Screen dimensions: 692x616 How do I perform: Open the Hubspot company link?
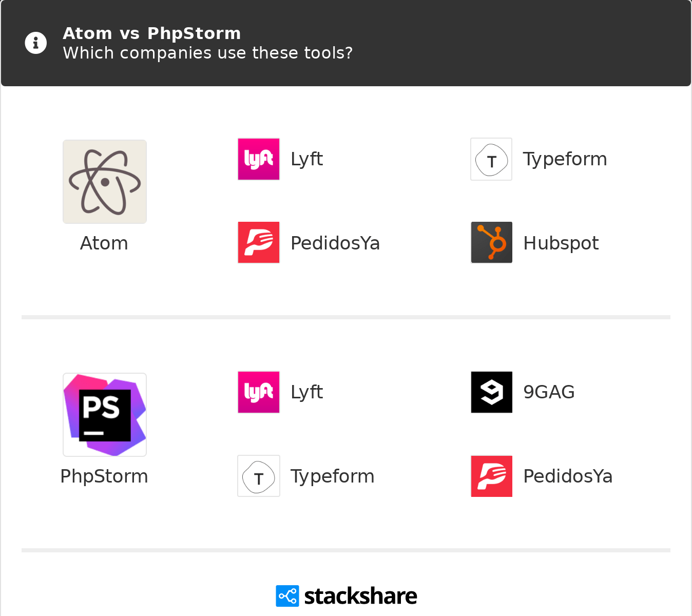(x=561, y=243)
